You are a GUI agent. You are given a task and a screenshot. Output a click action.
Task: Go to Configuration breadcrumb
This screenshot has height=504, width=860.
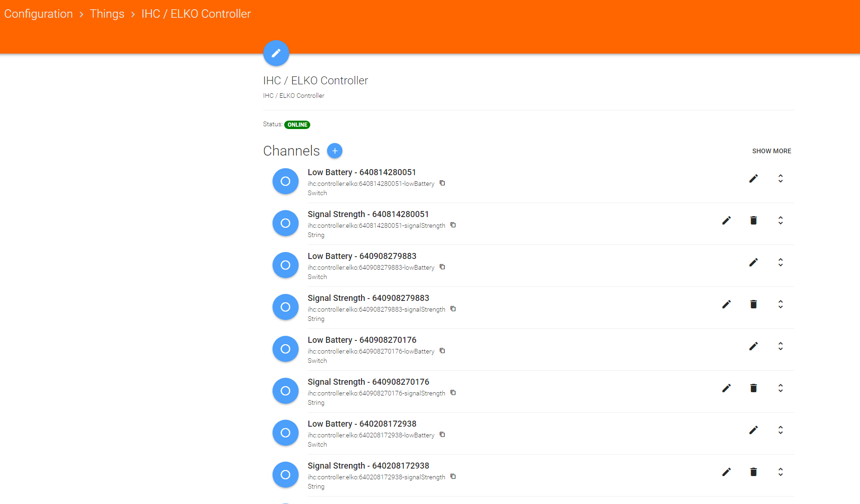(x=39, y=14)
